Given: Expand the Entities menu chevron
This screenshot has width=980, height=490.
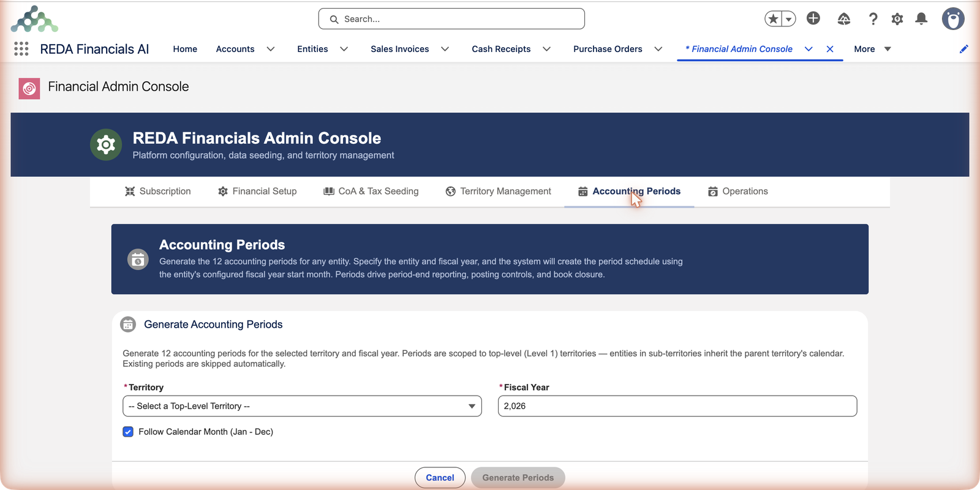Looking at the screenshot, I should (344, 49).
